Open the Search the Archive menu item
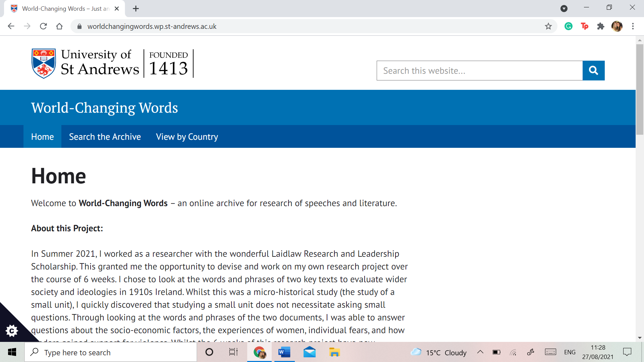644x362 pixels. (105, 137)
